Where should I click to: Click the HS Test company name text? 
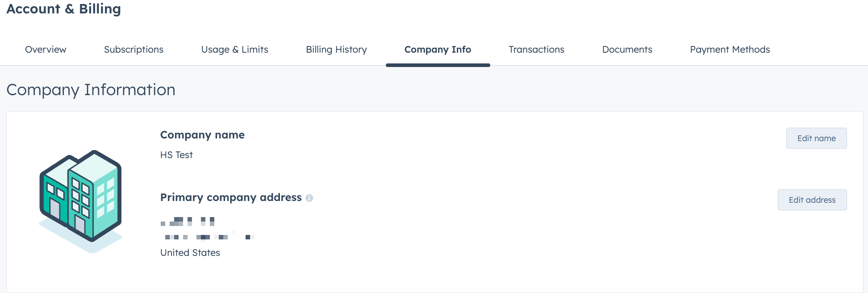click(x=176, y=155)
